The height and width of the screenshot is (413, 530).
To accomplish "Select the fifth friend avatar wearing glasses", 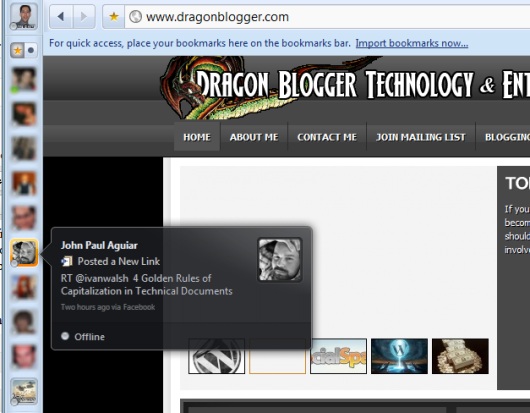I will 24,218.
